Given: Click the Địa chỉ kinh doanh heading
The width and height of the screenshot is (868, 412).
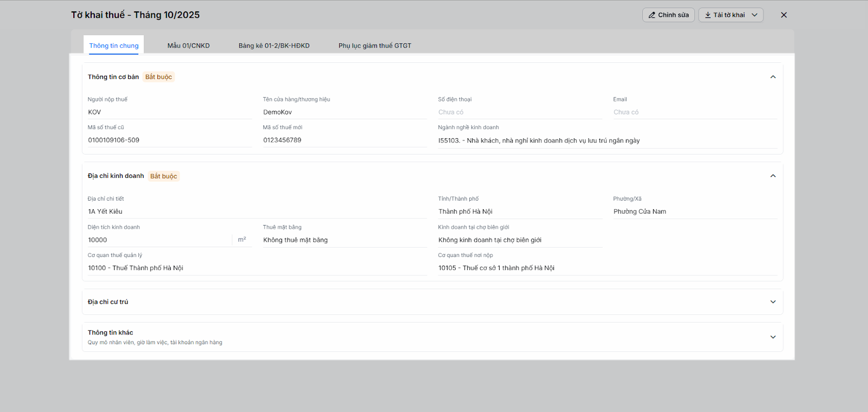Looking at the screenshot, I should [116, 176].
